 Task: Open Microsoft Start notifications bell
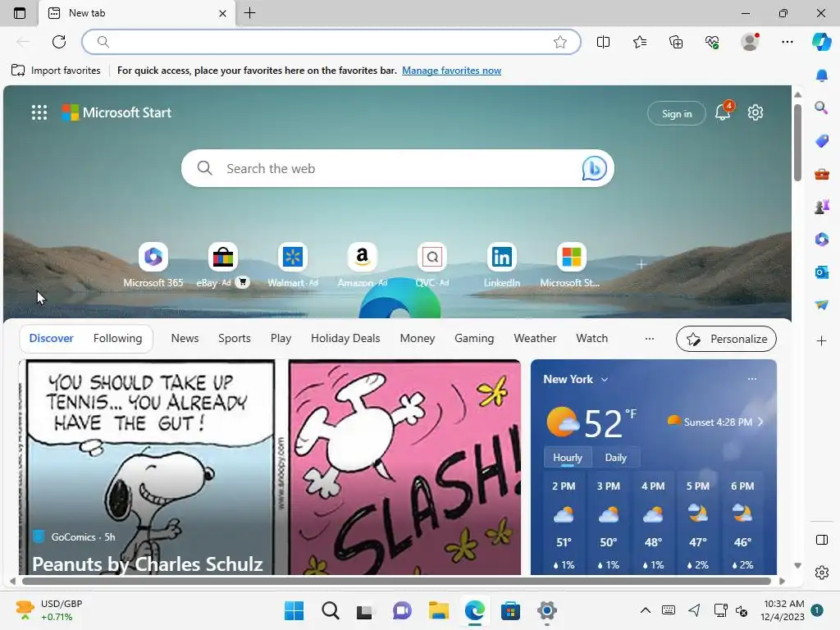(723, 112)
